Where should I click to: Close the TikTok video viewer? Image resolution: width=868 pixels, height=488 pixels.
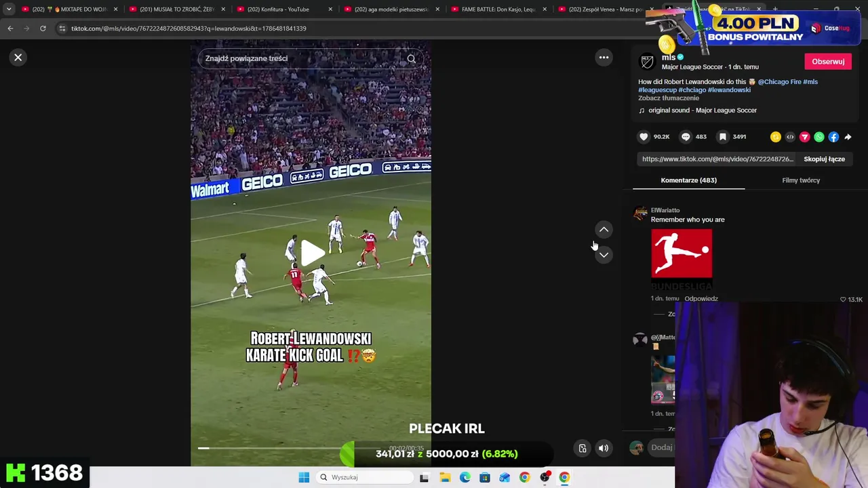pos(18,58)
